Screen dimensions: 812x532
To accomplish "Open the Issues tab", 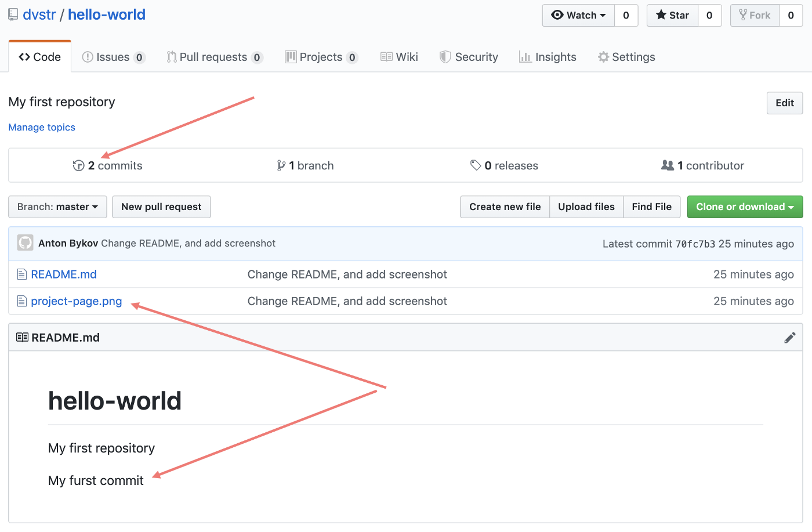I will pyautogui.click(x=114, y=57).
